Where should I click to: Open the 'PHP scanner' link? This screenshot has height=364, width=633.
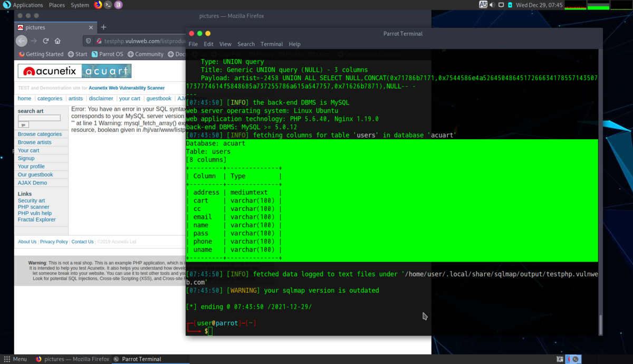coord(34,207)
